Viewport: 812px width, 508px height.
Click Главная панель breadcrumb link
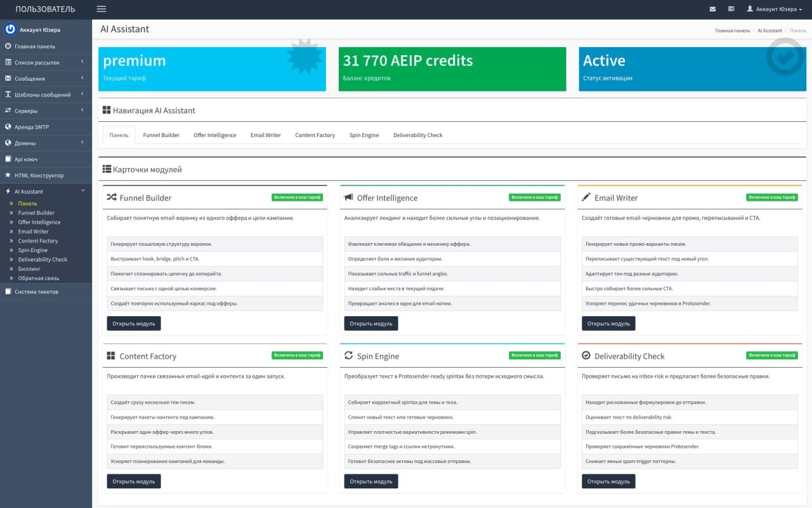click(x=732, y=30)
